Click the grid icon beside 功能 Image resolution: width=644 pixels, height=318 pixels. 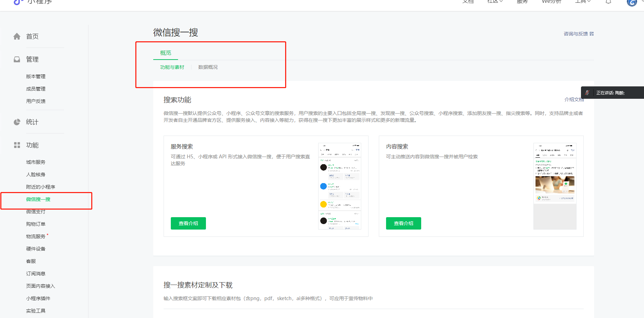[17, 145]
